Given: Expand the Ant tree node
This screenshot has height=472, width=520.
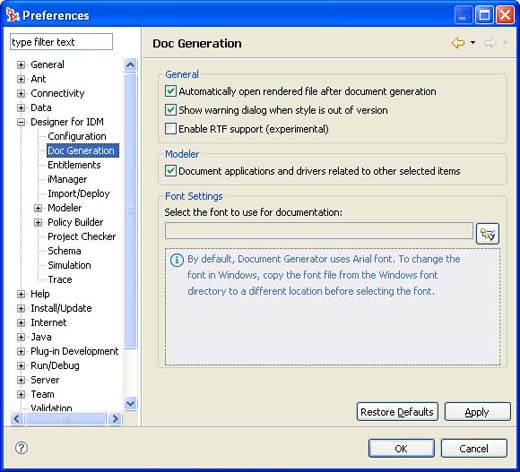Looking at the screenshot, I should tap(21, 79).
